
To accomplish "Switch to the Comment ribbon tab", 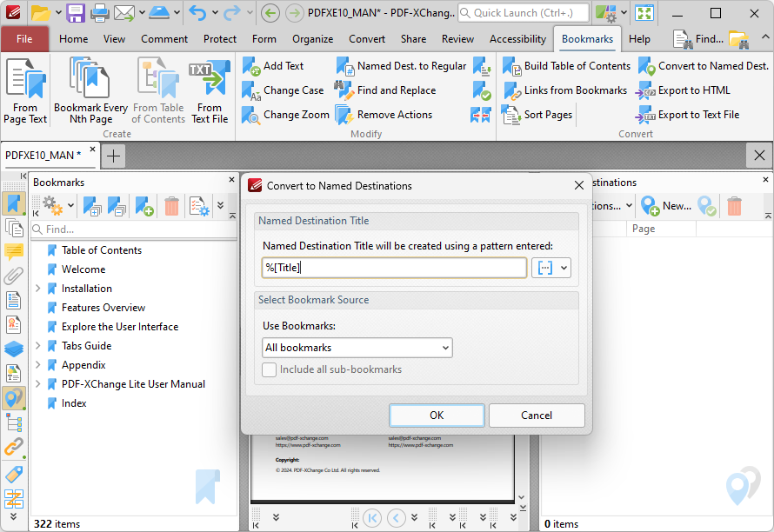I will point(164,39).
